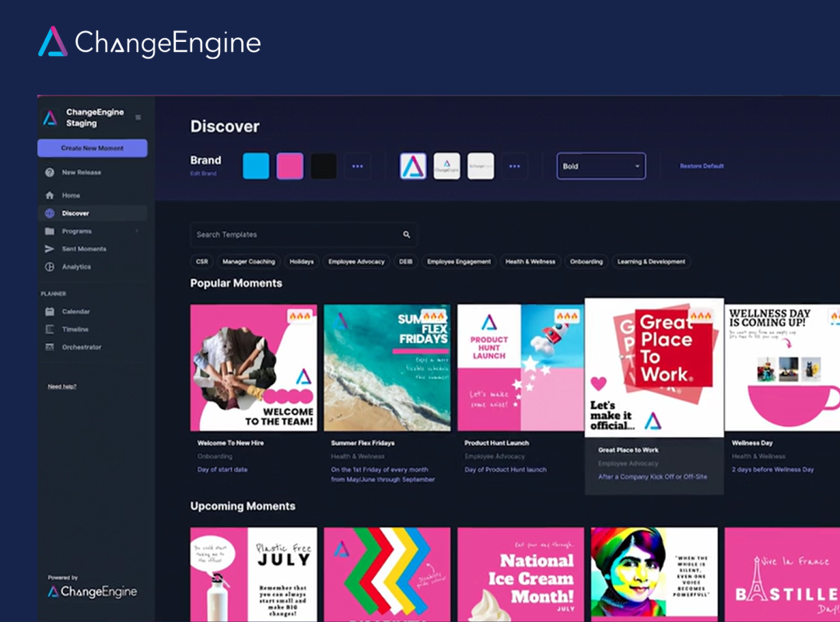The width and height of the screenshot is (840, 622).
Task: Select the third wordmark logo tile
Action: pyautogui.click(x=481, y=166)
